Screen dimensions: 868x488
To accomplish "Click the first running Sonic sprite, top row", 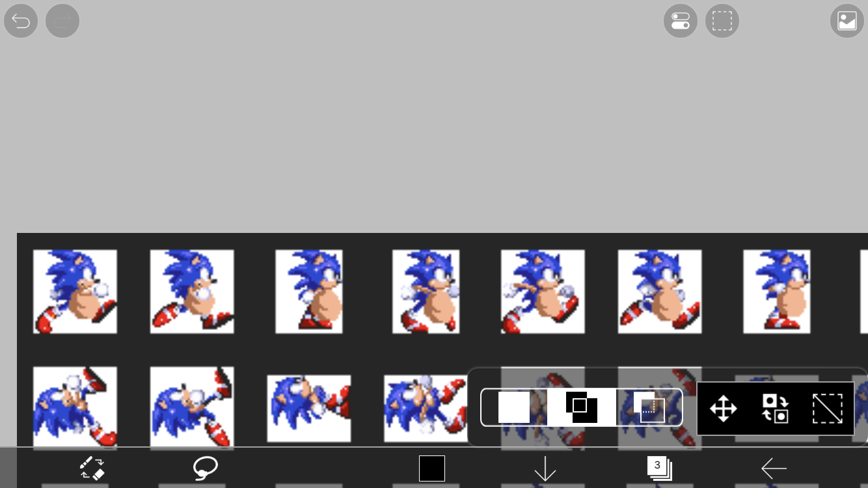I will click(75, 291).
